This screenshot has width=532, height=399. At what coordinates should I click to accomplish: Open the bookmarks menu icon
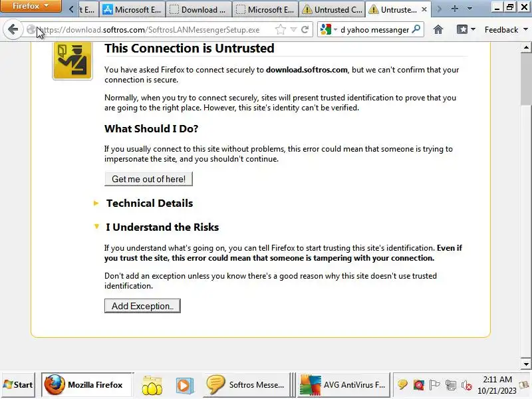[466, 30]
